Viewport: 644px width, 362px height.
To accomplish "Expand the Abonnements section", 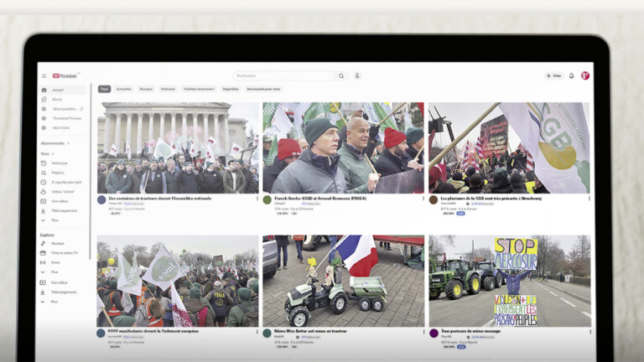I will point(69,143).
